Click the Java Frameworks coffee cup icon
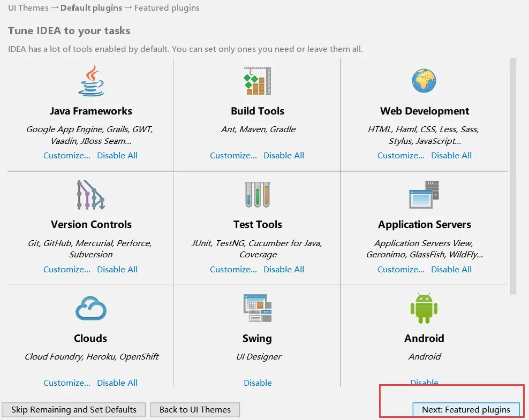529x420 pixels. (x=91, y=81)
